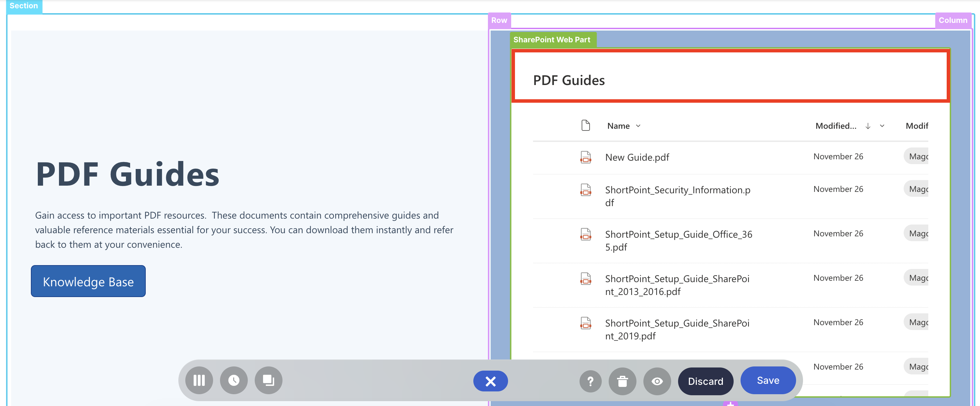Open the Modified column chevron menu

pyautogui.click(x=881, y=126)
